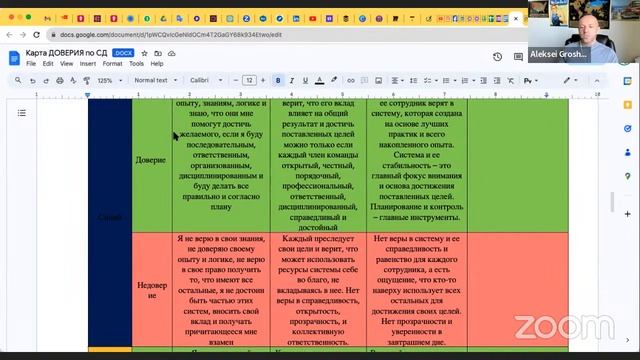Insert a link

351,81
